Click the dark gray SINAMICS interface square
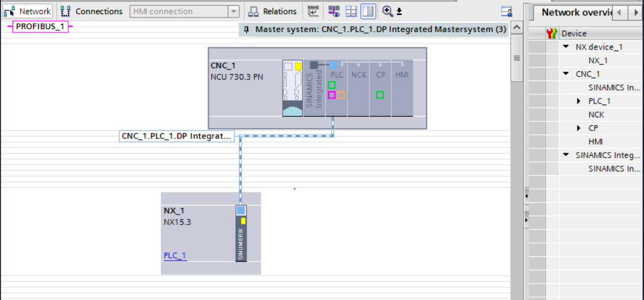This screenshot has height=300, width=644. (314, 65)
